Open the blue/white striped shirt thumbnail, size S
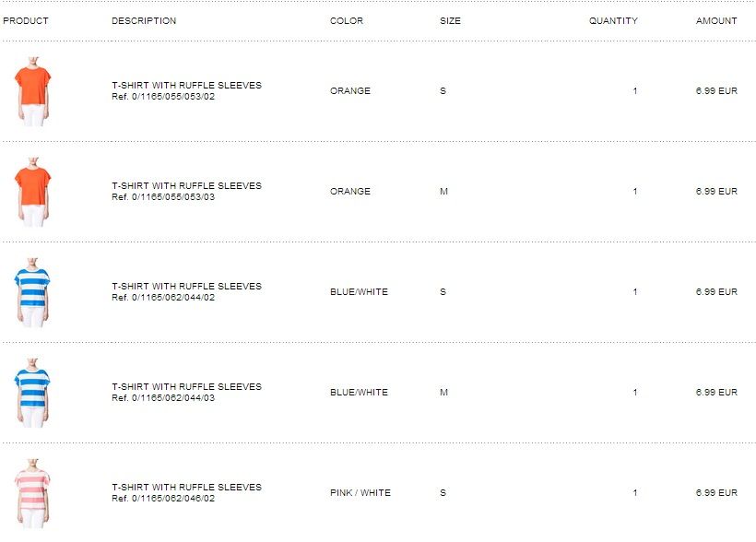 point(32,291)
